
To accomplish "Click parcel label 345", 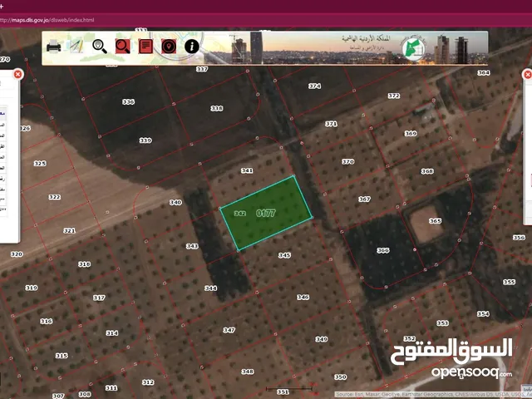I will tap(284, 255).
